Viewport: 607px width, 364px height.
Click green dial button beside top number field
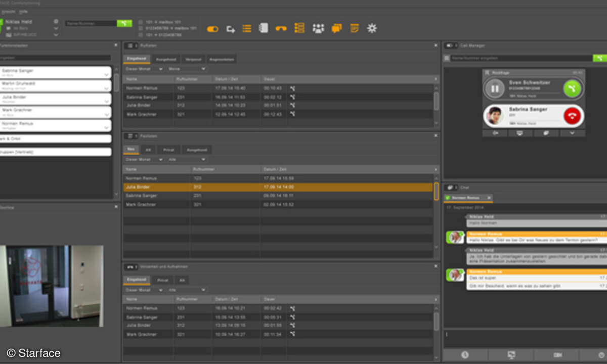tap(124, 23)
